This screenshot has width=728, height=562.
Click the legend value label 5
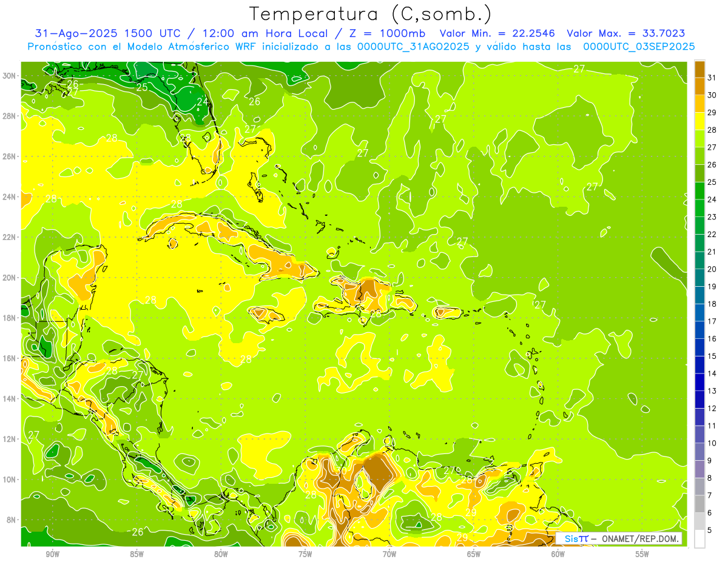(x=710, y=530)
